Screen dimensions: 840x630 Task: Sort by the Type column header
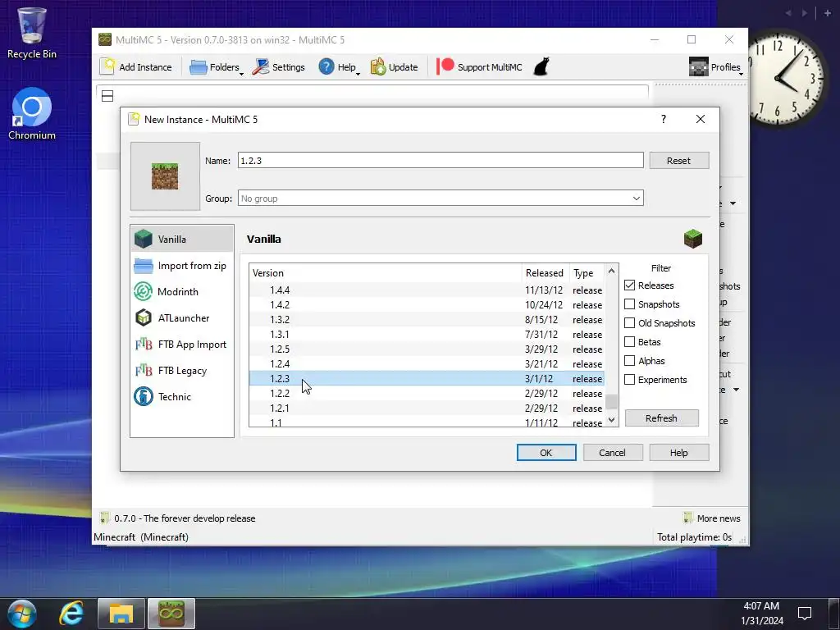click(x=587, y=272)
